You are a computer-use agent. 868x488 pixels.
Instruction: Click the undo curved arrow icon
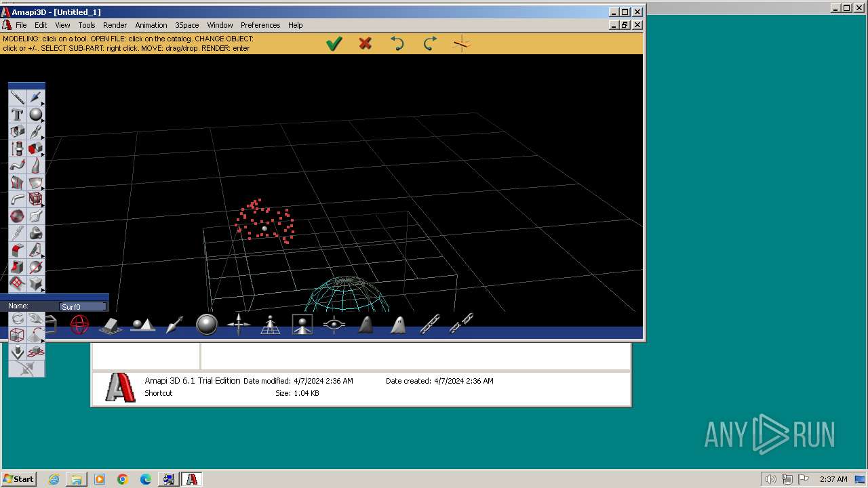397,44
